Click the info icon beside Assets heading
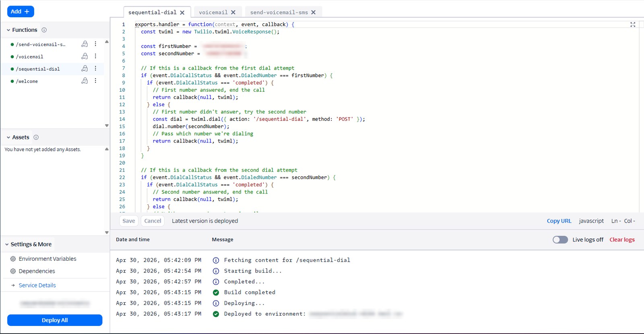Image resolution: width=644 pixels, height=334 pixels. point(36,137)
